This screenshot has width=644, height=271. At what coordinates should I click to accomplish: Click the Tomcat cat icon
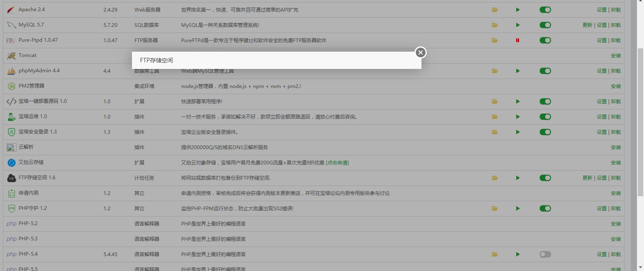[x=12, y=56]
